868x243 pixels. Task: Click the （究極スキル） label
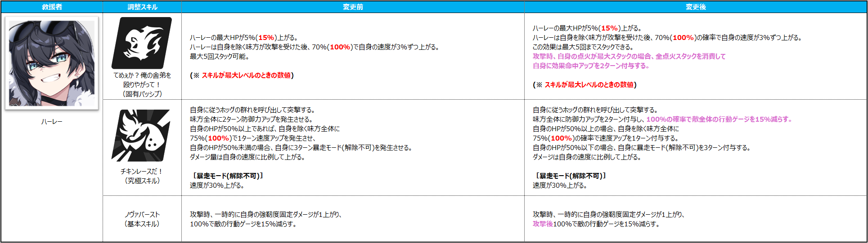[x=142, y=181]
